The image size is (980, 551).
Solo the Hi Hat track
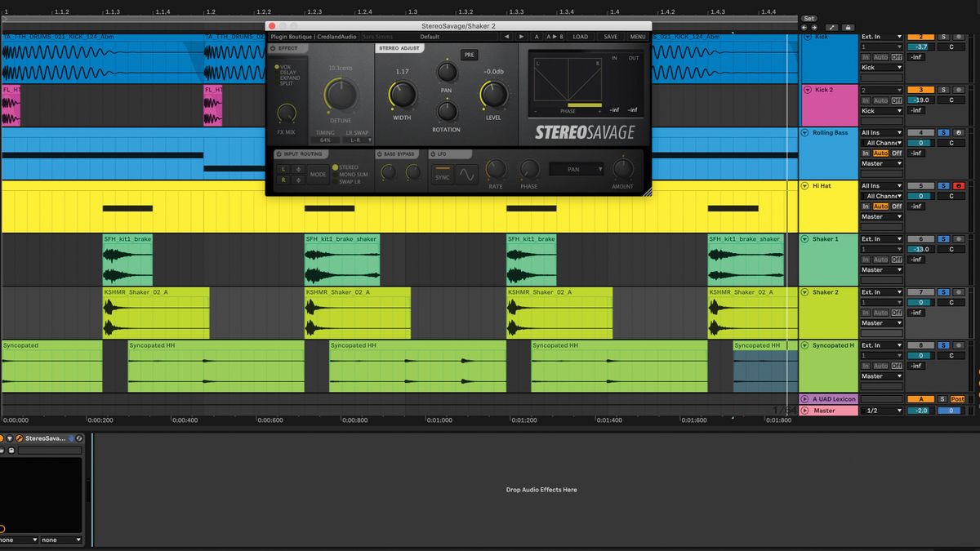(x=943, y=184)
